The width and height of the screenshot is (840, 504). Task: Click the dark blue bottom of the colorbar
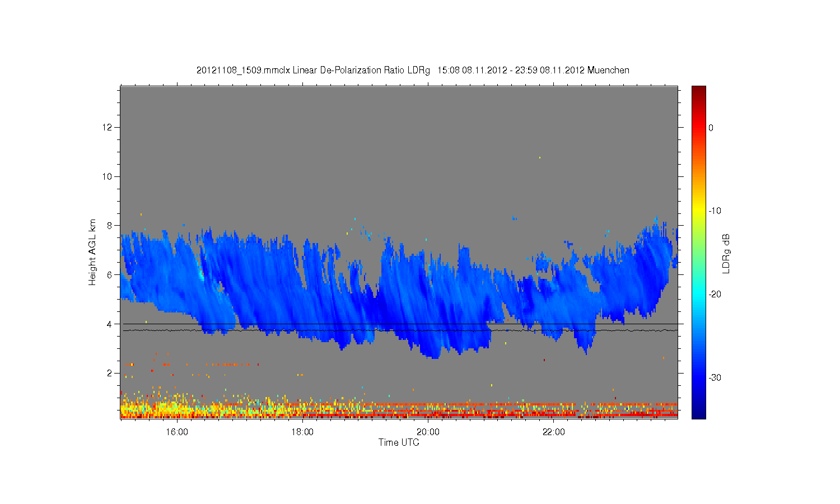point(699,413)
